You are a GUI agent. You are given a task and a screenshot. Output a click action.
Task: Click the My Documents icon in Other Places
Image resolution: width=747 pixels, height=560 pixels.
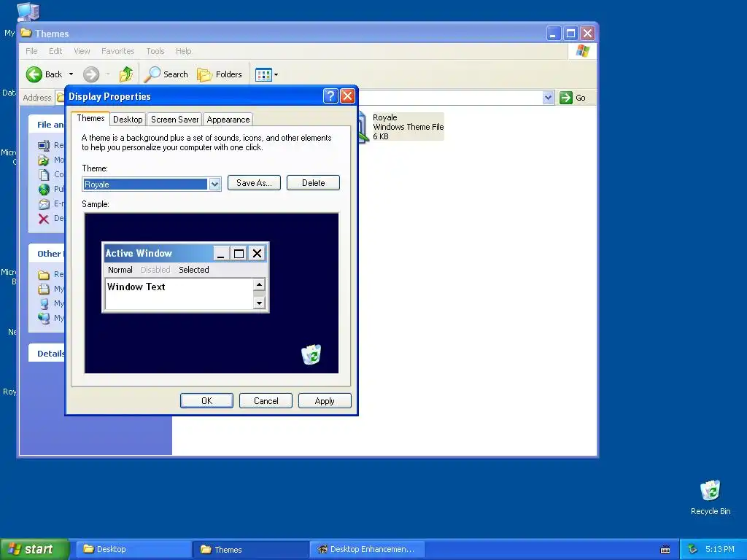pyautogui.click(x=44, y=289)
